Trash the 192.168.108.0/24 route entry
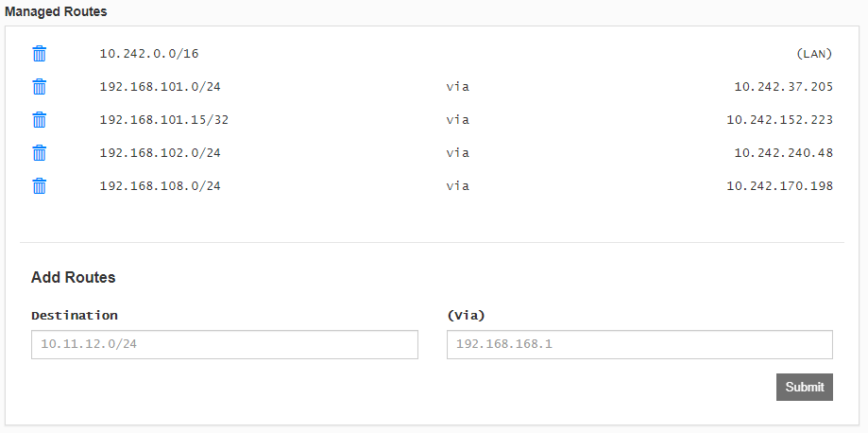 (x=39, y=186)
